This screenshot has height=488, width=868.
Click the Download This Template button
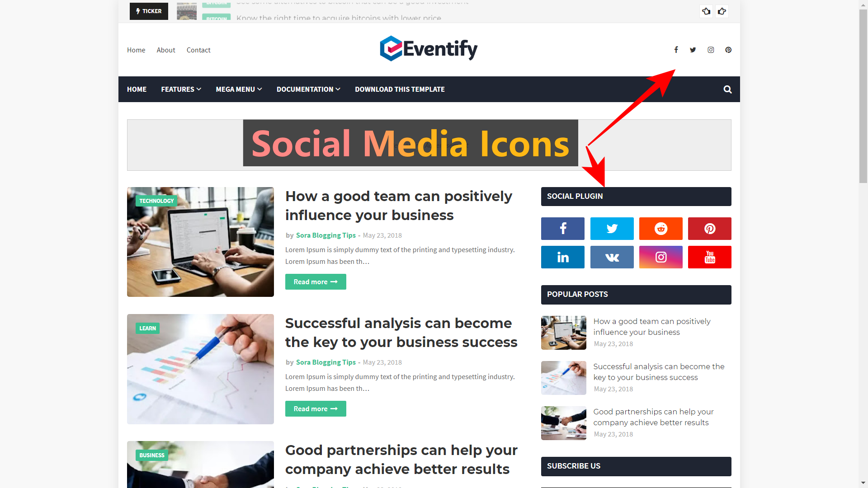tap(400, 89)
